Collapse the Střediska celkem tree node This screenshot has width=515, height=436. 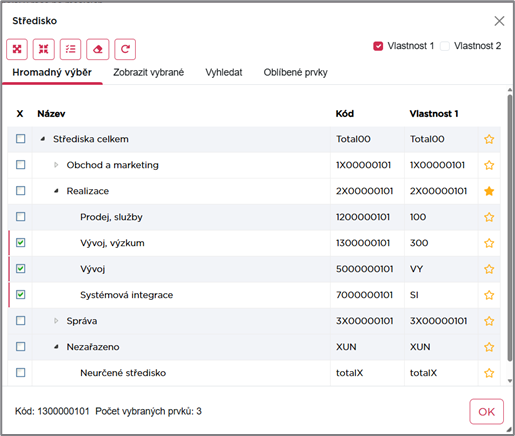coord(43,139)
